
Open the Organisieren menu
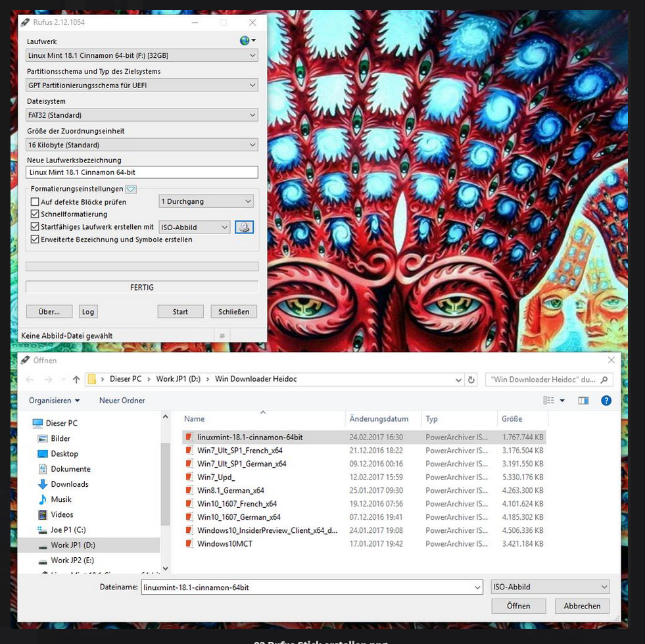coord(55,401)
